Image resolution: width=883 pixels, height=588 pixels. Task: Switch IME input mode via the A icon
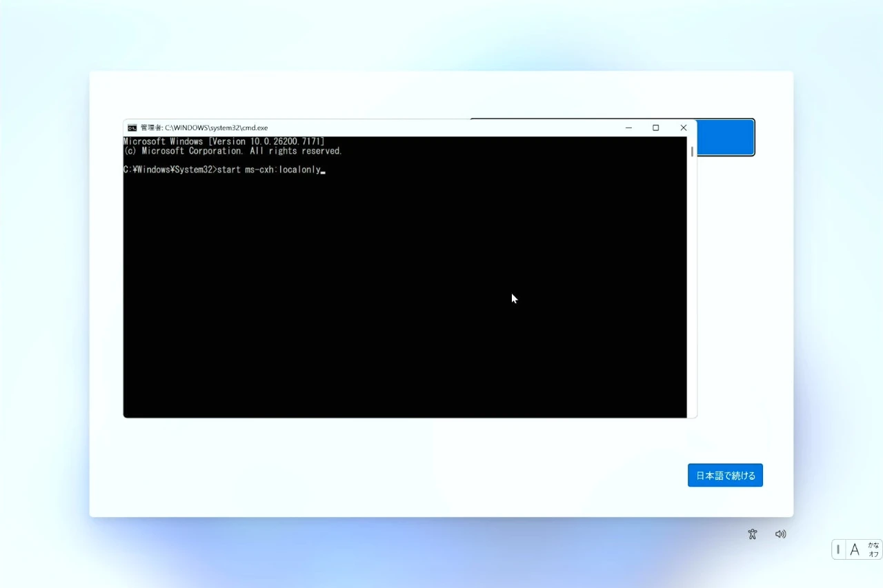point(855,549)
